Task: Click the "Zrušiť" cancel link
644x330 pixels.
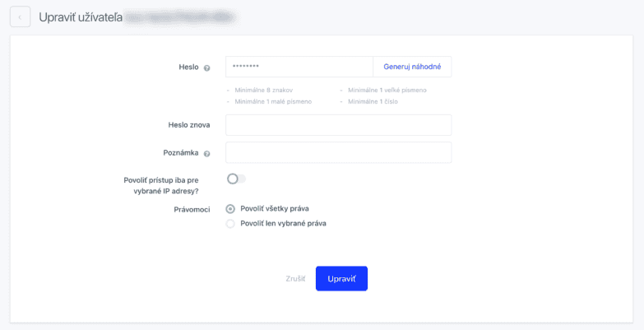Action: coord(295,279)
